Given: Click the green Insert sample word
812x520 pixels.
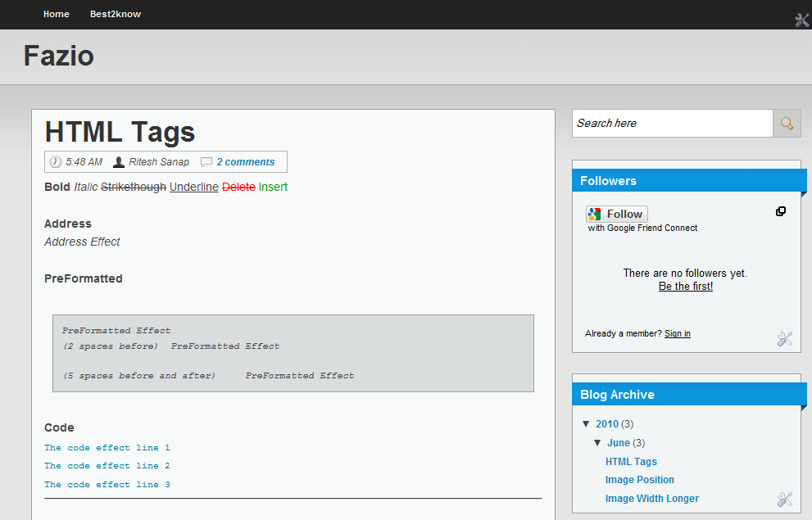Looking at the screenshot, I should pyautogui.click(x=273, y=187).
